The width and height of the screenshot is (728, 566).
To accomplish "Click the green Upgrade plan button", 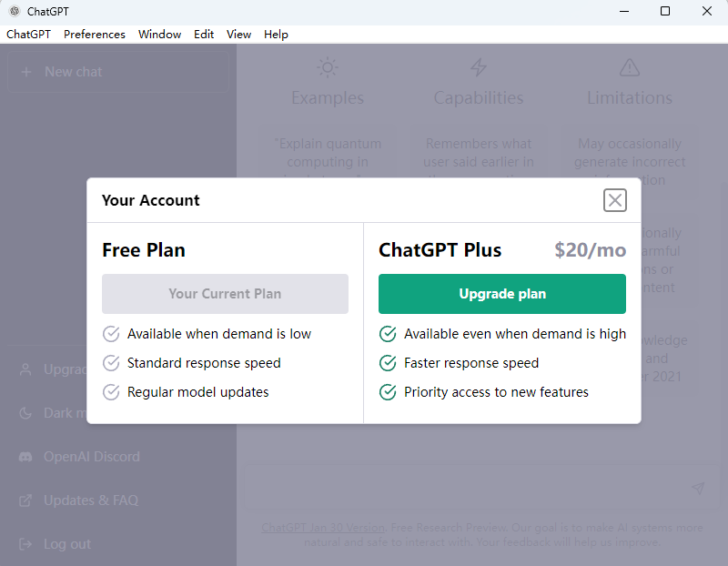I will click(502, 294).
